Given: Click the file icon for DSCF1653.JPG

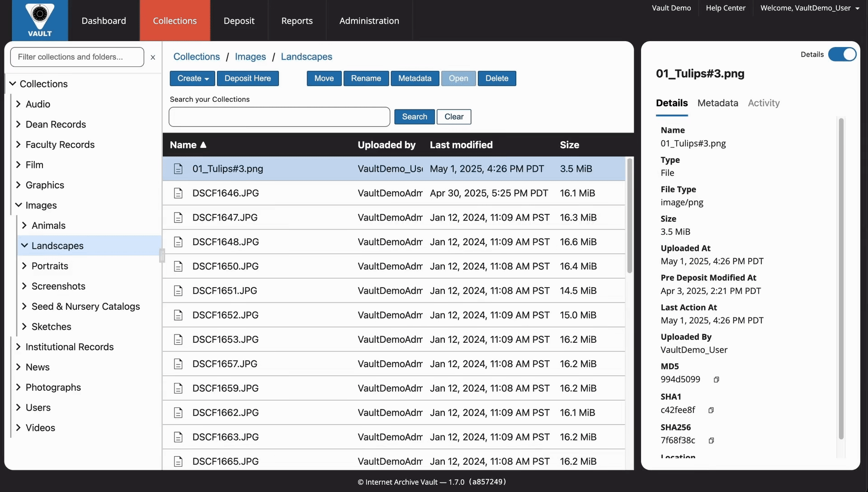Looking at the screenshot, I should [x=178, y=340].
